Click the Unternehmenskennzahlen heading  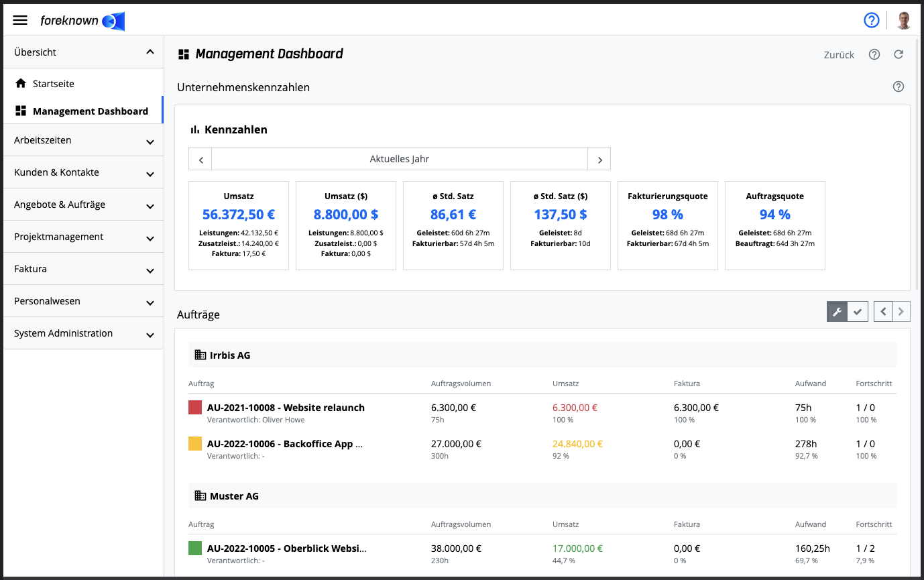point(243,87)
